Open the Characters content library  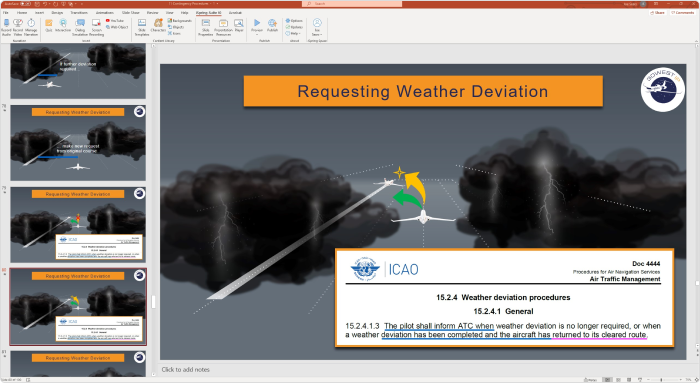(x=158, y=25)
